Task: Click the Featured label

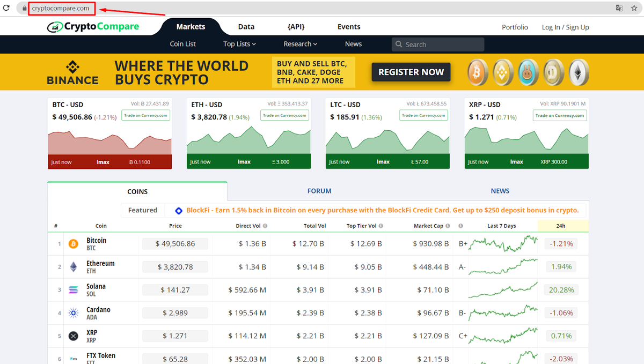Action: (143, 210)
